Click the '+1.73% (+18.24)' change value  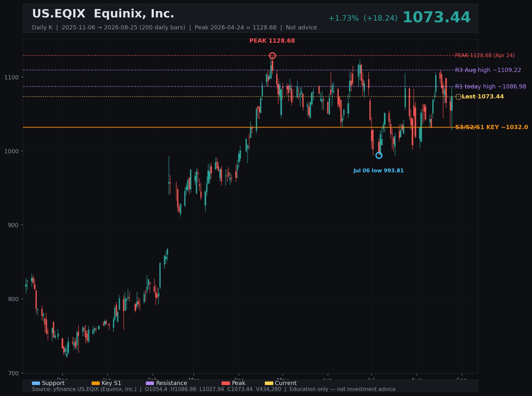pos(363,18)
